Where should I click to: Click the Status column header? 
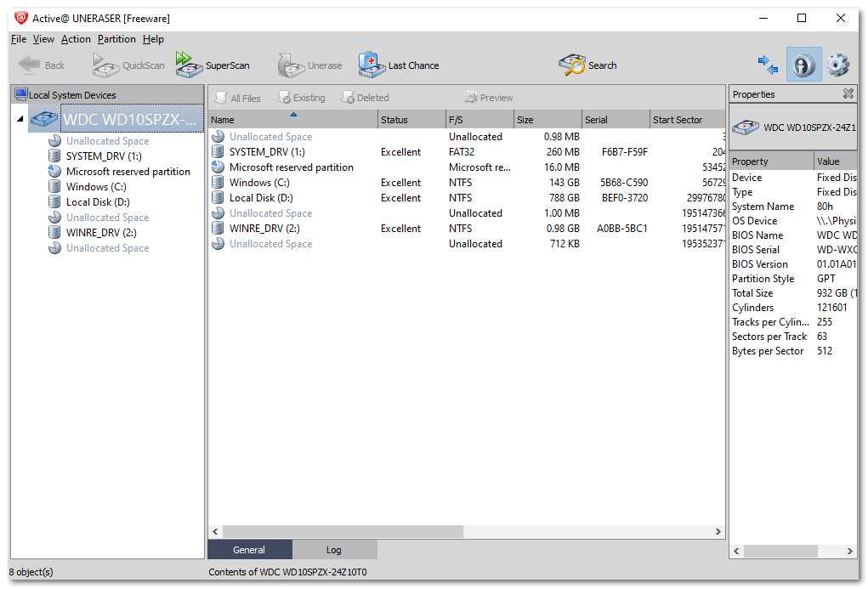[411, 120]
